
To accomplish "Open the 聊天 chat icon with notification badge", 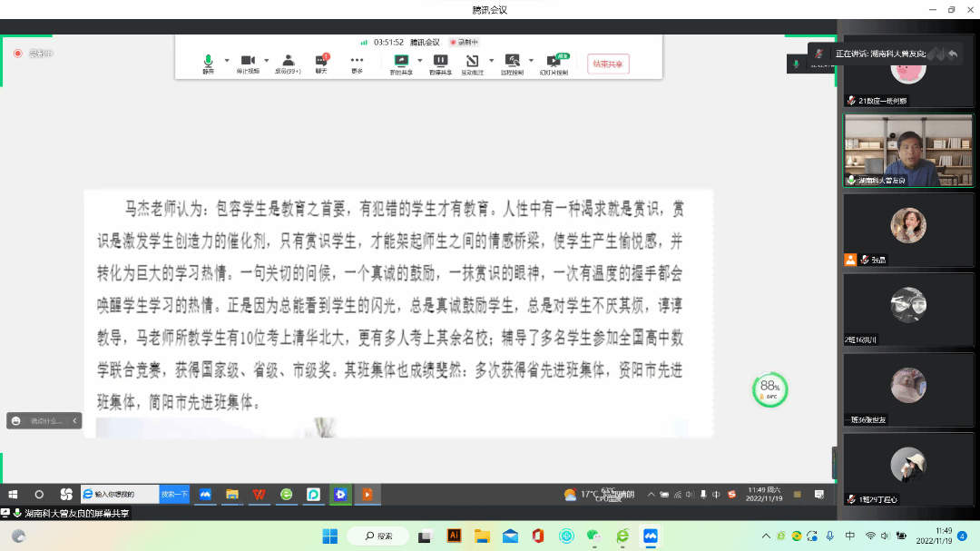I will coord(321,62).
